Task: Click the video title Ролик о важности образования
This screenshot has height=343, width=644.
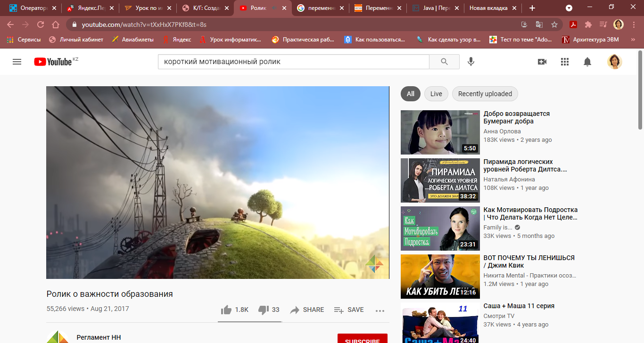Action: (x=110, y=294)
